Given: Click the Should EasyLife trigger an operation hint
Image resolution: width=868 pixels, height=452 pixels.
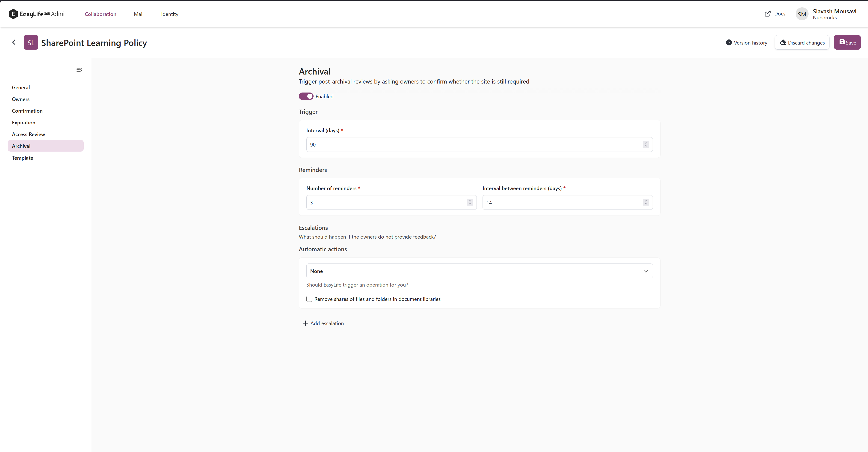Looking at the screenshot, I should [x=357, y=285].
